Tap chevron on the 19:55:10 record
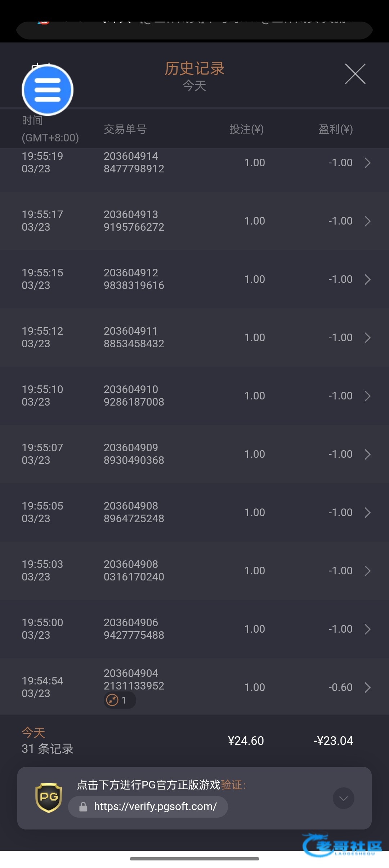This screenshot has height=868, width=389. [367, 396]
